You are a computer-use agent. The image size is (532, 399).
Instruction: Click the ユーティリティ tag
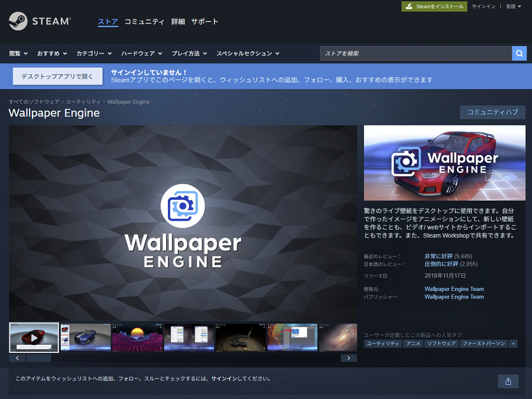383,344
